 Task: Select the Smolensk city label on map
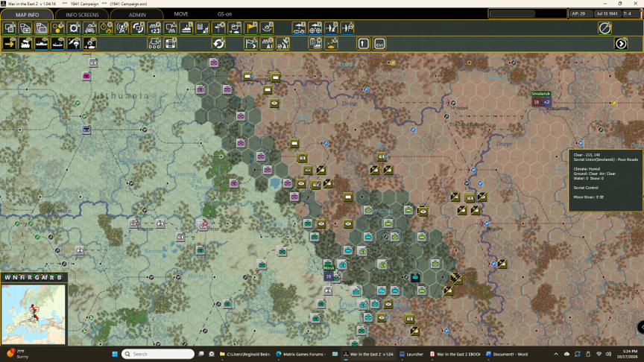pyautogui.click(x=540, y=94)
